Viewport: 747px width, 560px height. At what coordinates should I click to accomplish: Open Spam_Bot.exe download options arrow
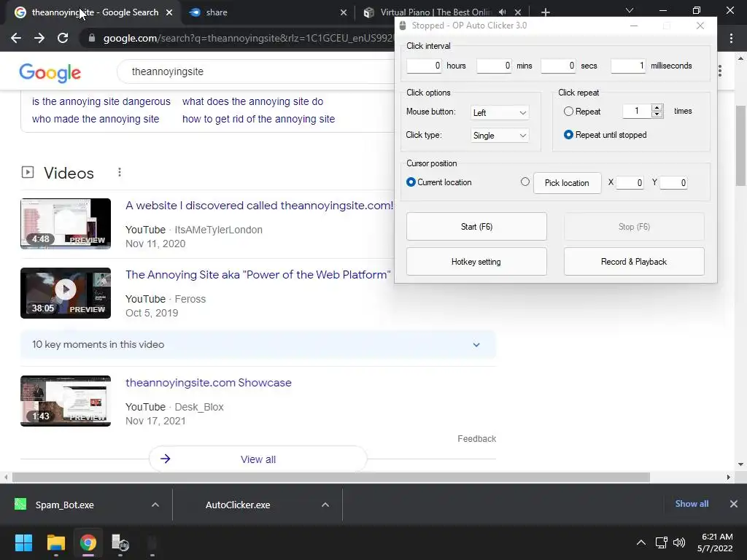point(155,505)
